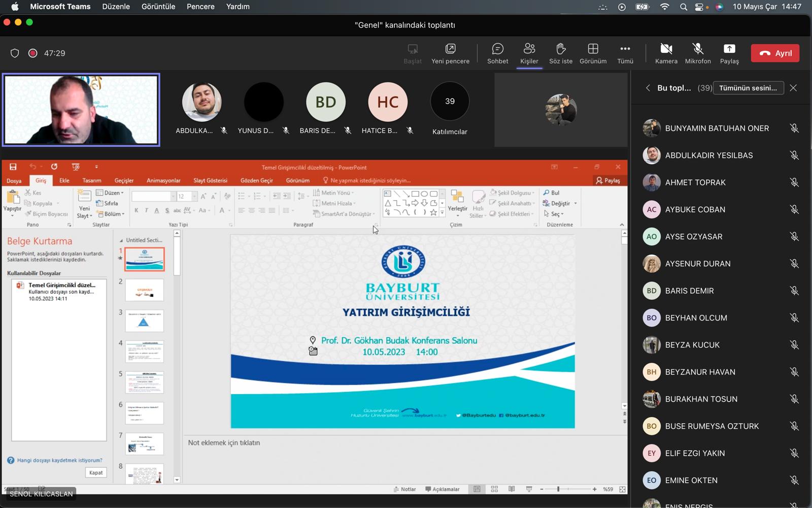The width and height of the screenshot is (812, 508).
Task: Open the Görünüm view options
Action: (593, 53)
